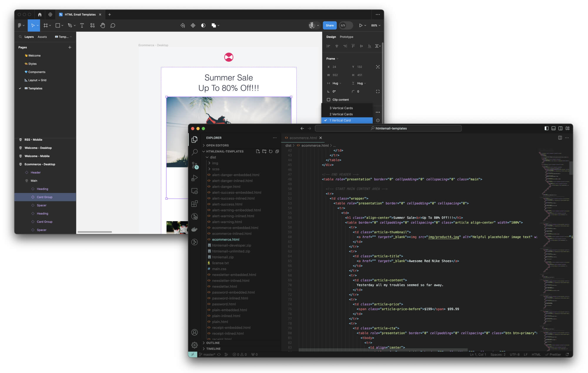Viewport: 588px width, 373px height.
Task: Toggle primary sidebar in VS Code title bar
Action: coord(547,128)
